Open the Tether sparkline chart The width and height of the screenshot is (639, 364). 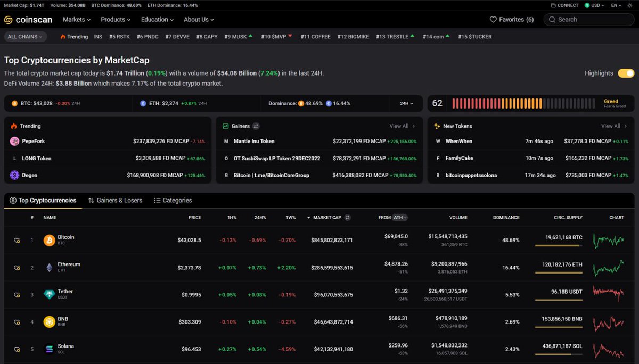(608, 294)
